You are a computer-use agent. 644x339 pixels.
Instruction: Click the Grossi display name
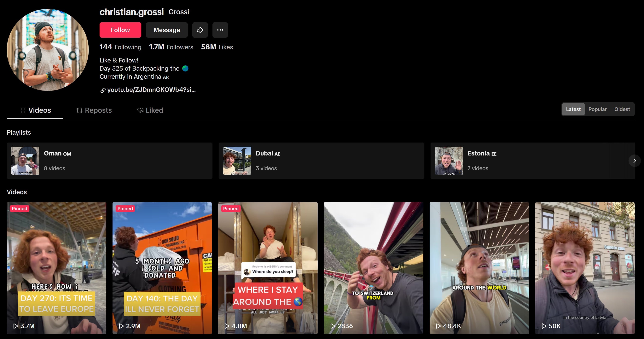coord(179,12)
